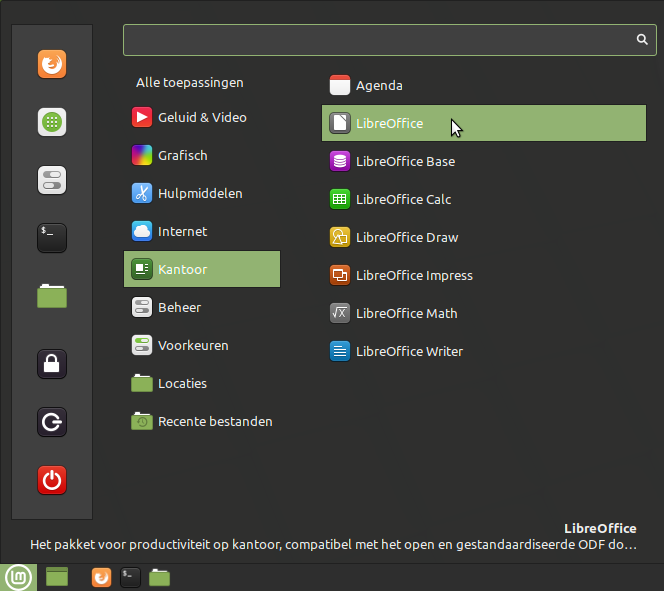Select the Geluid & Video category
664x591 pixels.
[201, 117]
